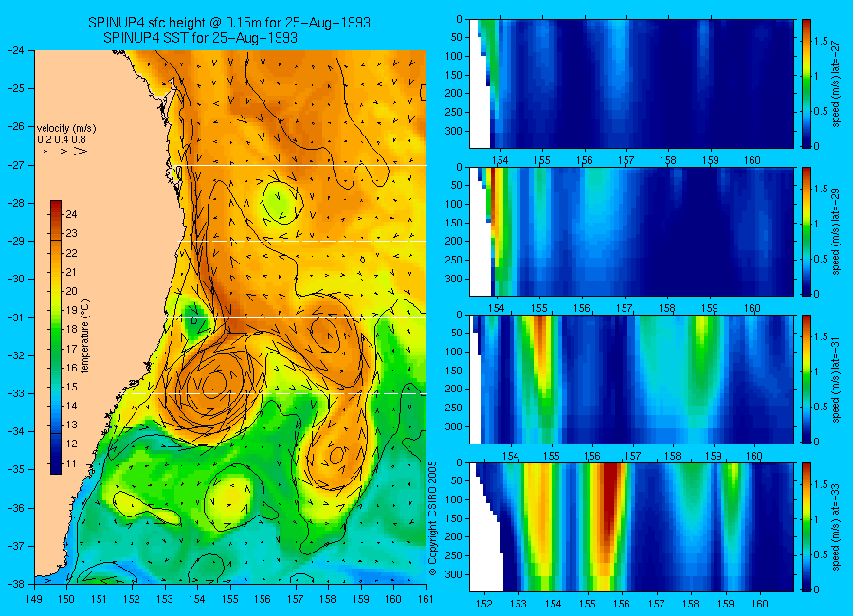Select the "temperature (°C)" colorbar label
Screen dimensions: 853x616
click(85, 335)
